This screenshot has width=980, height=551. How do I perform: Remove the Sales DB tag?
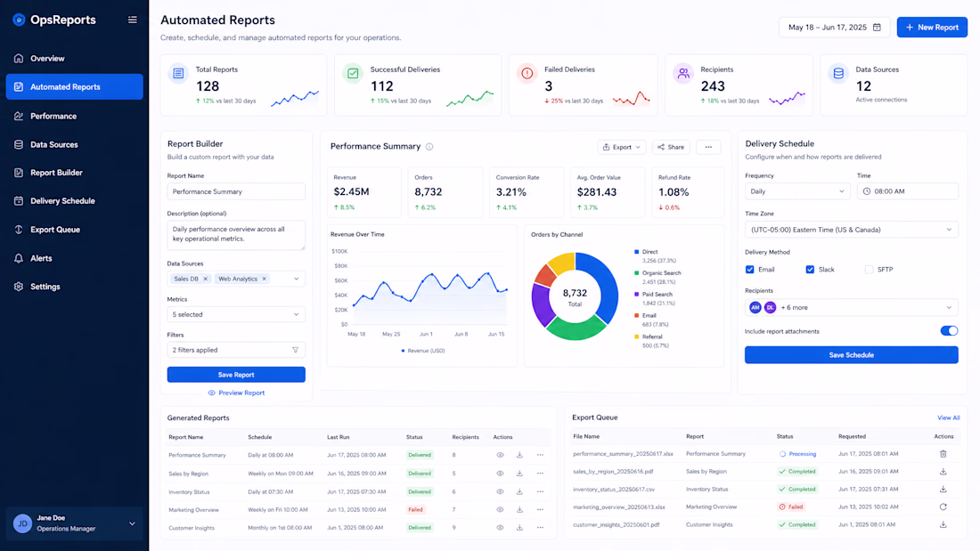[205, 280]
